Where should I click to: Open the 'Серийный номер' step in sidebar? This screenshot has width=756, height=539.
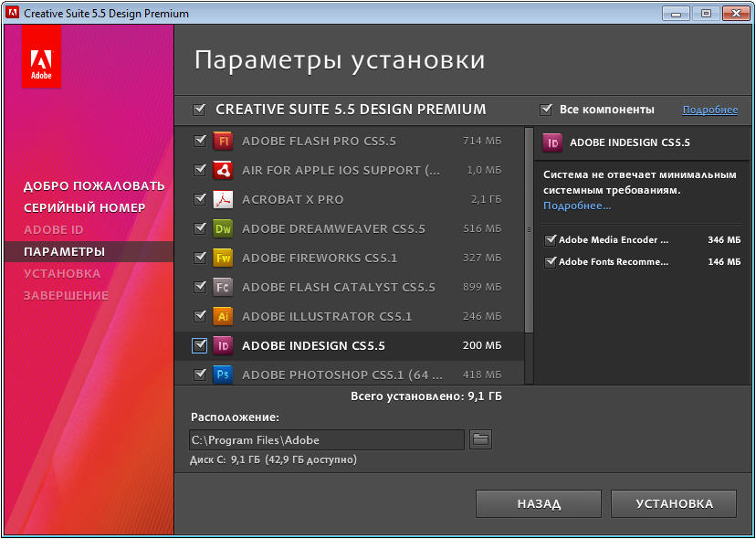[84, 207]
